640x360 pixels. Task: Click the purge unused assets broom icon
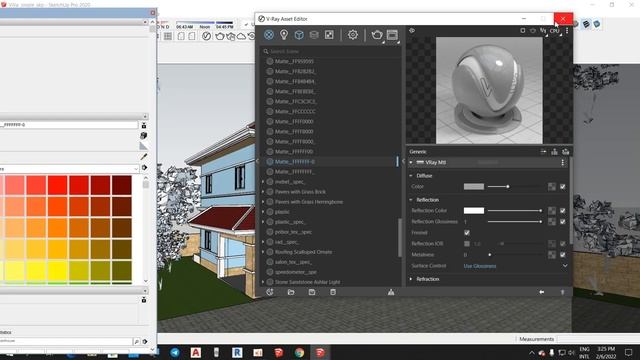391,292
